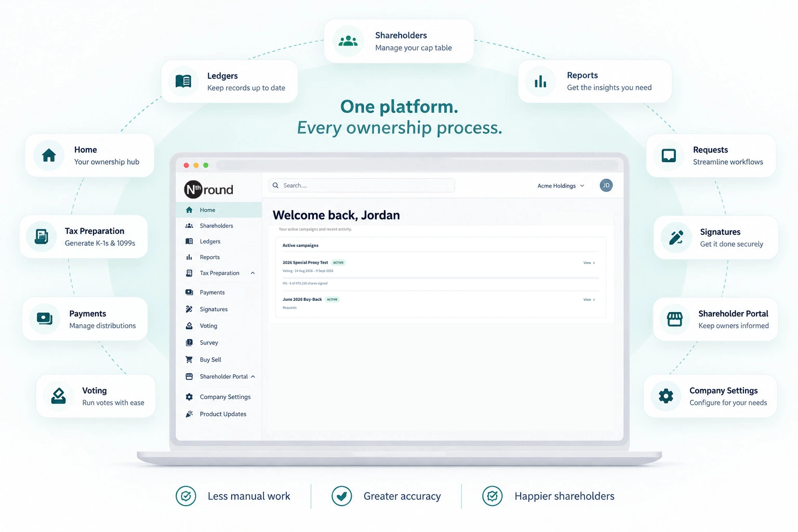Viewport: 798px width, 532px height.
Task: Open Signatures using its sidebar pen icon
Action: (189, 309)
